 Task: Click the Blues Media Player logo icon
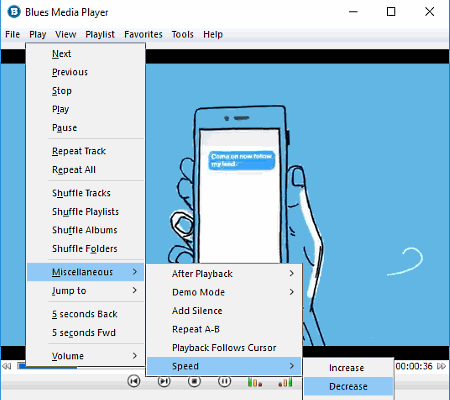click(14, 12)
